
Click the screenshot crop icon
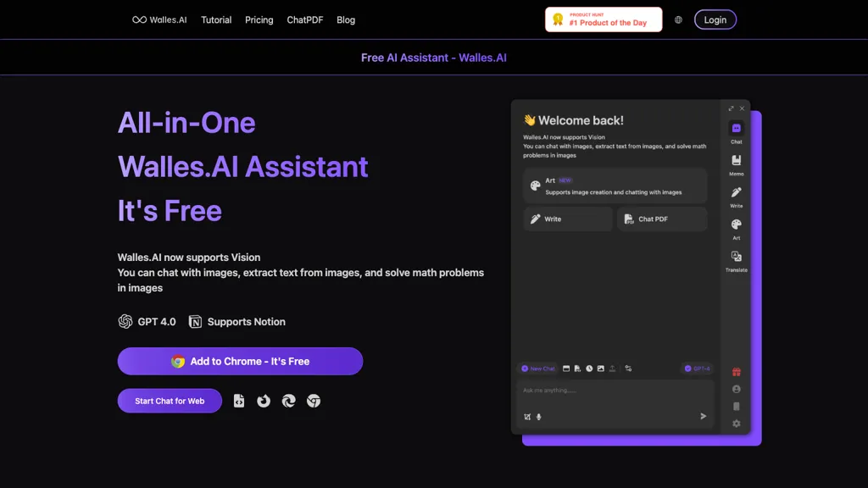tap(527, 417)
